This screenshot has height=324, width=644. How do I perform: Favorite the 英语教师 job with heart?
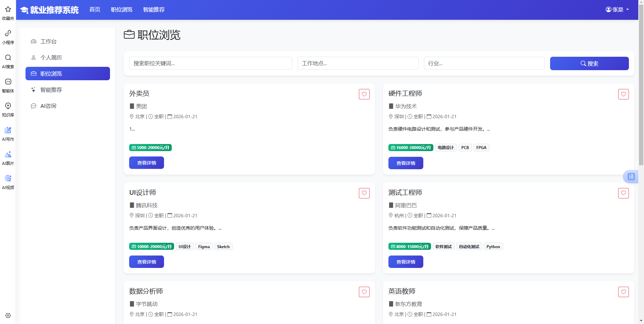point(624,292)
